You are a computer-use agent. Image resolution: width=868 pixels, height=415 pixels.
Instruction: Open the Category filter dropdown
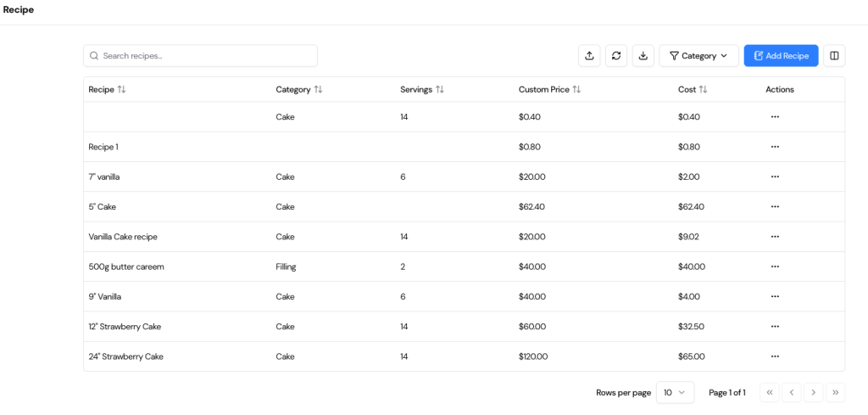pos(698,56)
